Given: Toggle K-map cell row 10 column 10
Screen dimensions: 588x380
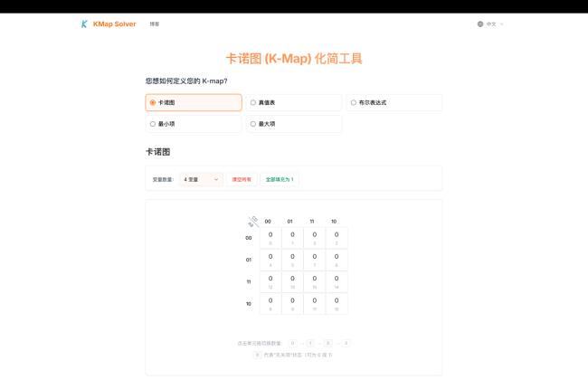Looking at the screenshot, I should 337,304.
